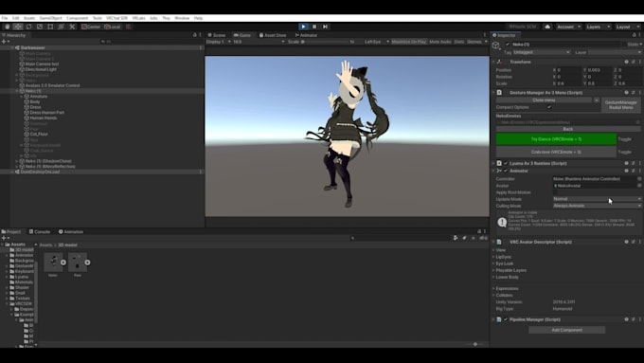Toggle the Lyuma Av3 Runtime enabled checkbox
The image size is (644, 363).
[506, 163]
